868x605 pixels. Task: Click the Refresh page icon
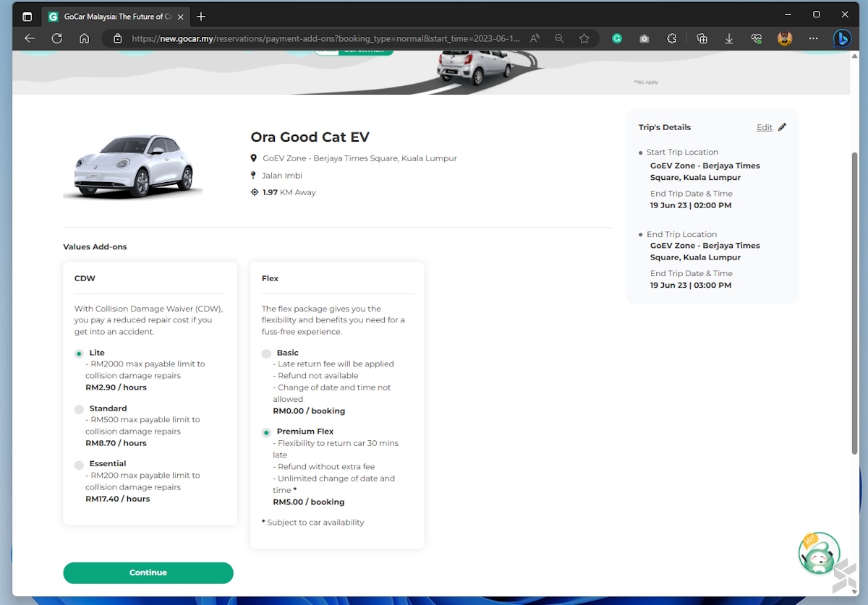click(x=57, y=38)
